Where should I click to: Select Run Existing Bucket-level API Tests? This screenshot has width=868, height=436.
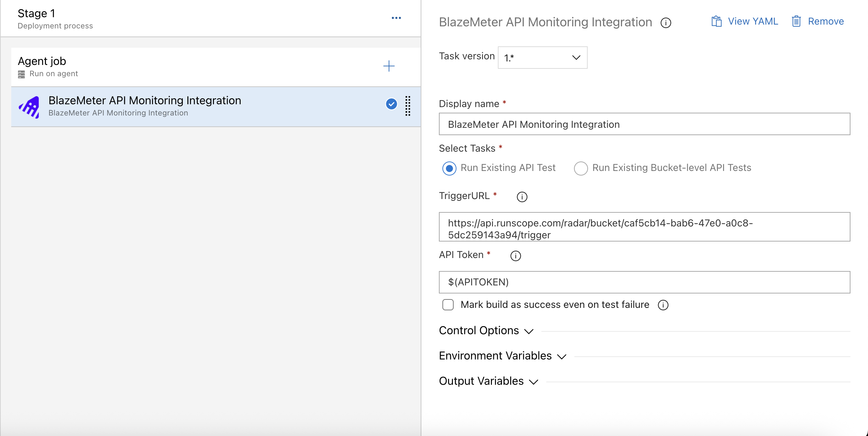click(x=581, y=168)
